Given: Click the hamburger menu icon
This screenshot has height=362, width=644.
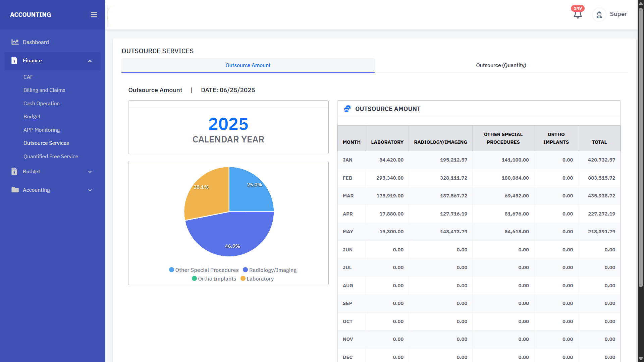Looking at the screenshot, I should coord(94,15).
